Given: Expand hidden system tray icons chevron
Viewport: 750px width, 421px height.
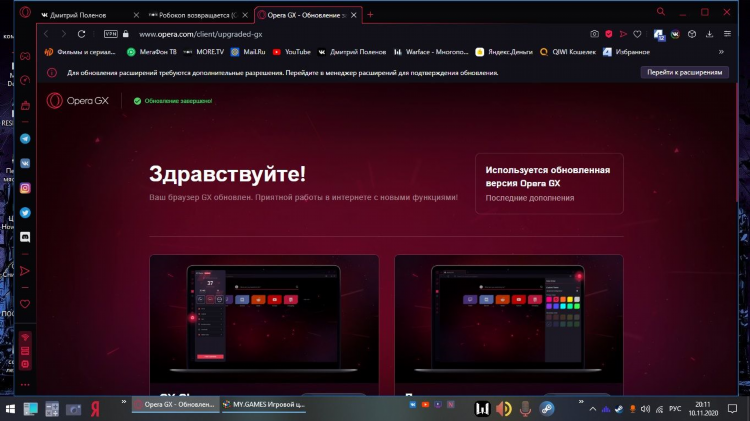Looking at the screenshot, I should pyautogui.click(x=592, y=409).
